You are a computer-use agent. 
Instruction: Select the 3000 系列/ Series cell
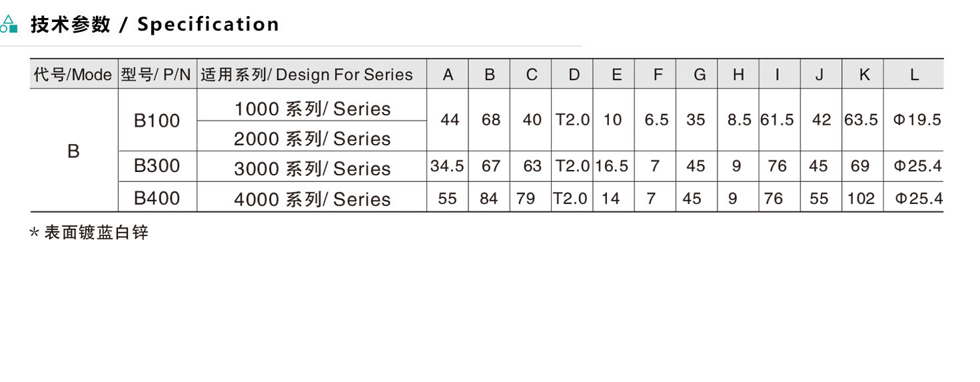pos(312,168)
